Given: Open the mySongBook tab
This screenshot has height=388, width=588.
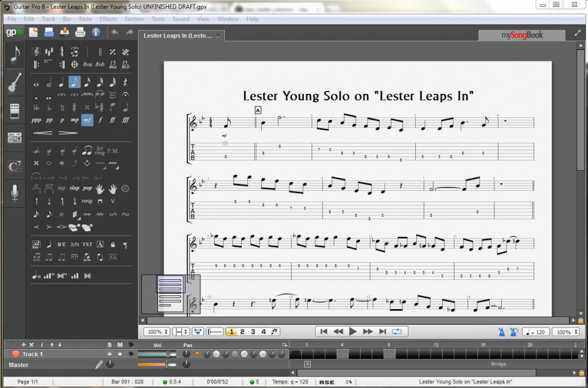Looking at the screenshot, I should [521, 35].
